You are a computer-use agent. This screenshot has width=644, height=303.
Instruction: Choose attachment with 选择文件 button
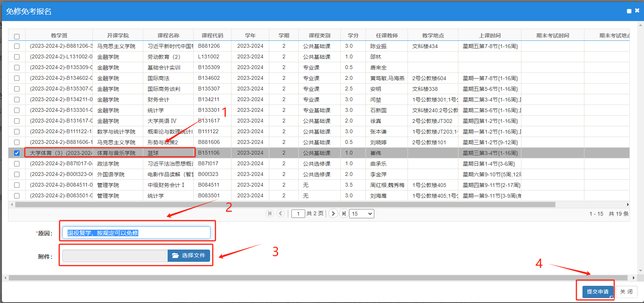point(189,256)
